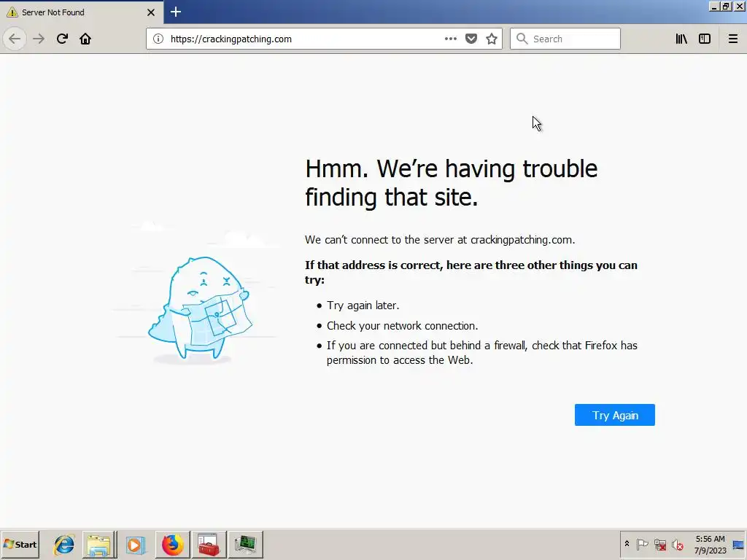
Task: Open Windows Explorer folder on taskbar
Action: click(x=99, y=544)
